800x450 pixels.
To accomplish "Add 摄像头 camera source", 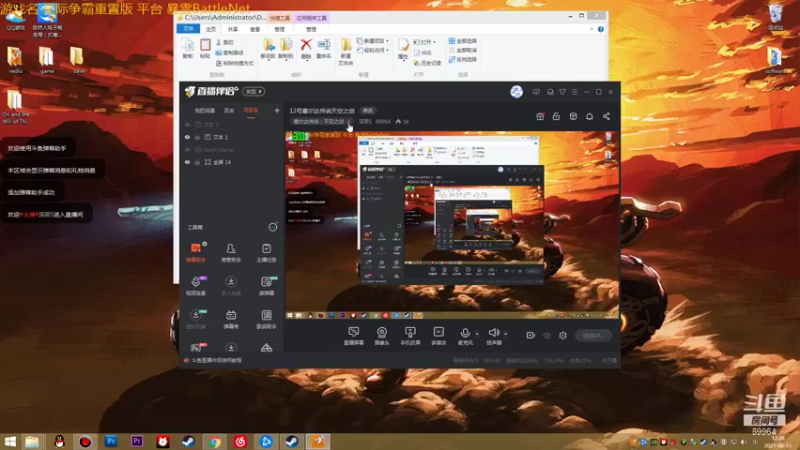I will point(382,336).
